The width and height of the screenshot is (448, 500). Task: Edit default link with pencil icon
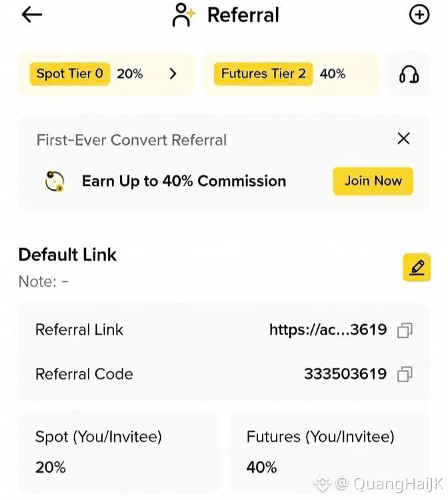[417, 267]
